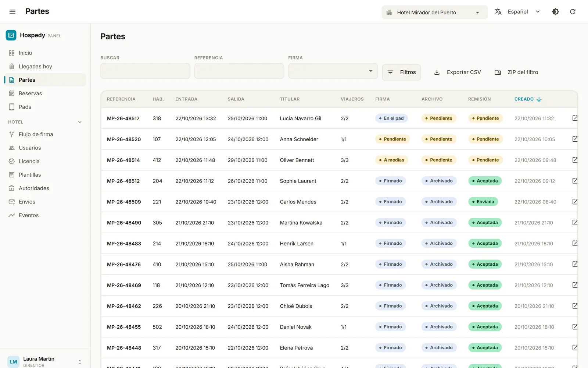Click the Filtros button
The image size is (588, 368).
(x=401, y=72)
